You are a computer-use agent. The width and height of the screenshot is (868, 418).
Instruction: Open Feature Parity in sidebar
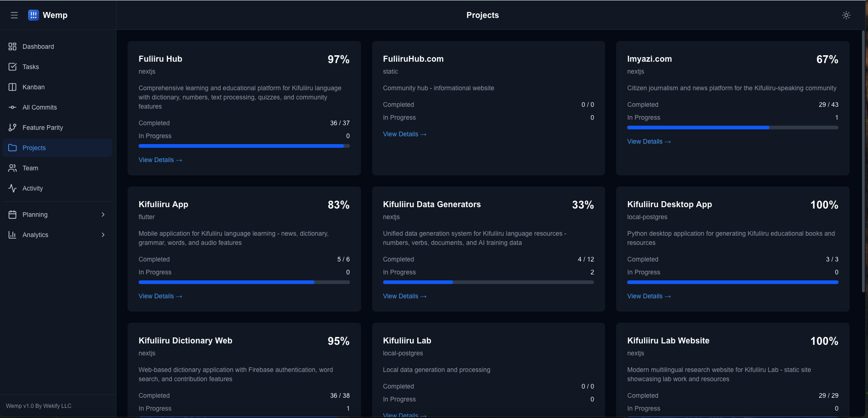click(x=58, y=128)
